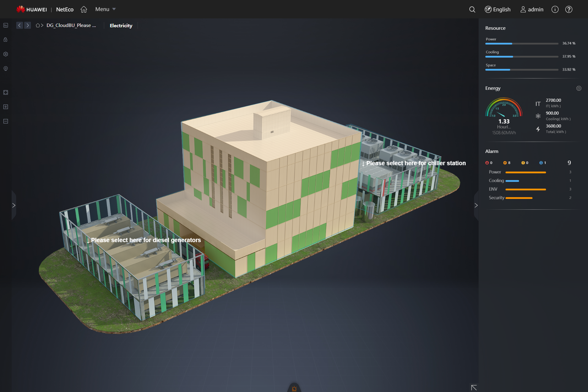Expand the left side panel chevron

pyautogui.click(x=14, y=205)
